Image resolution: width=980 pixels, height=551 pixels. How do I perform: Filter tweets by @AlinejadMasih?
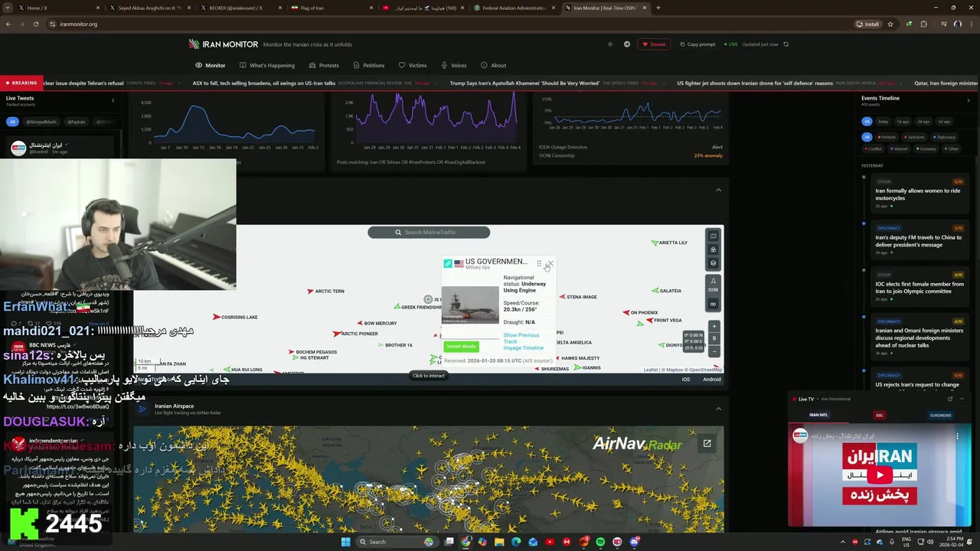tap(41, 122)
